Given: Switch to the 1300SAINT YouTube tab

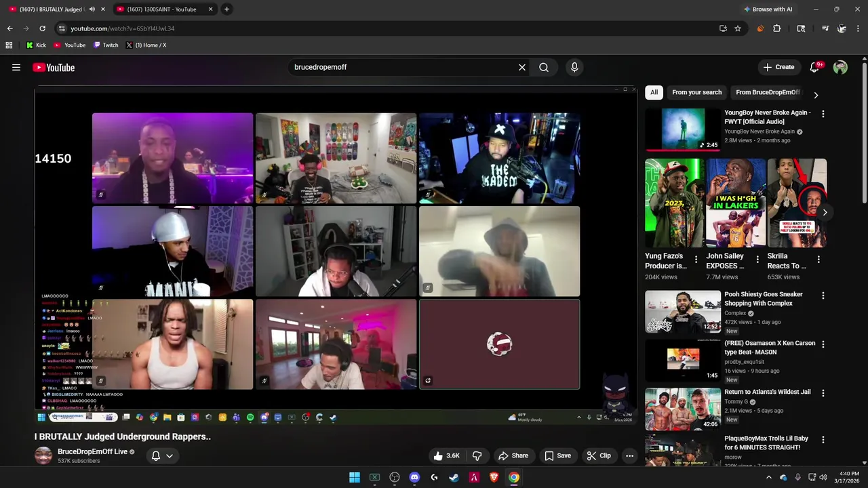Looking at the screenshot, I should pyautogui.click(x=163, y=9).
